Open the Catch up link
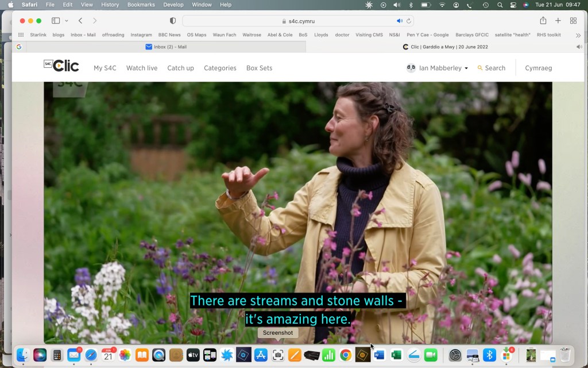Viewport: 588px width, 368px height. coord(180,68)
